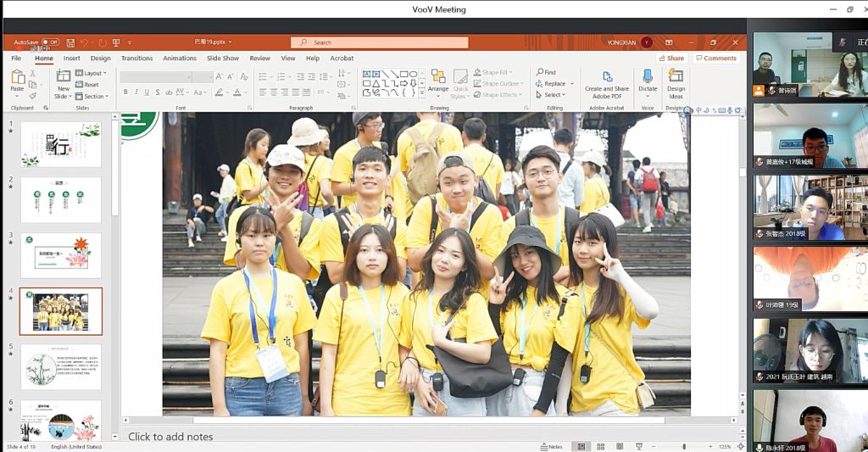Open the Customize Quick Access Toolbar dropdown
868x452 pixels.
pyautogui.click(x=130, y=42)
